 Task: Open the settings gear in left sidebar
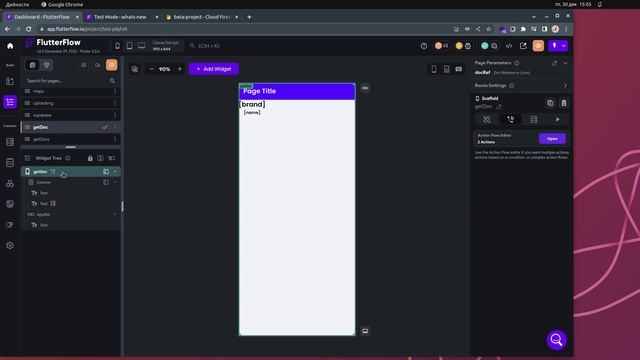(x=10, y=245)
